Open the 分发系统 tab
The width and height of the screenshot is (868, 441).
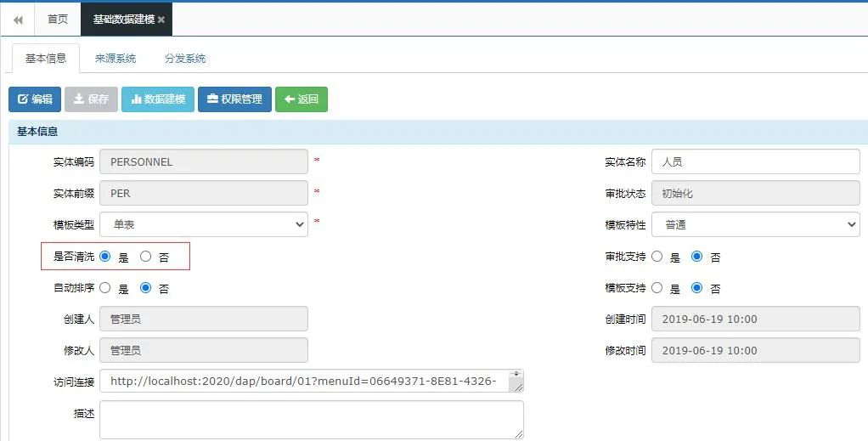[x=185, y=58]
